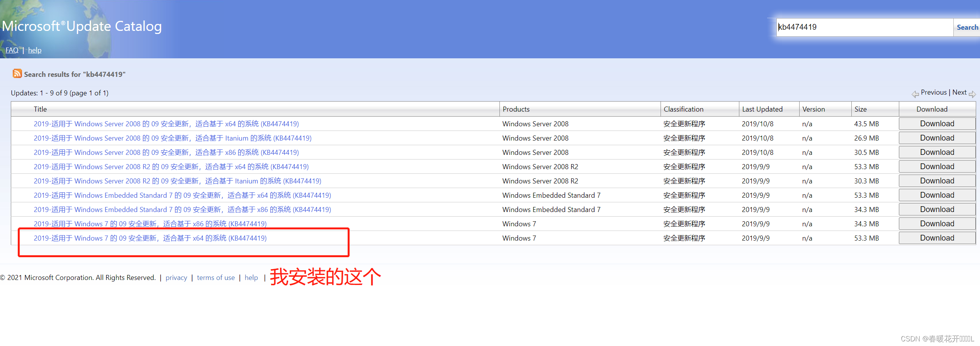The image size is (980, 346).
Task: Open Windows Embedded Standard 7 x86 title link
Action: coord(182,210)
